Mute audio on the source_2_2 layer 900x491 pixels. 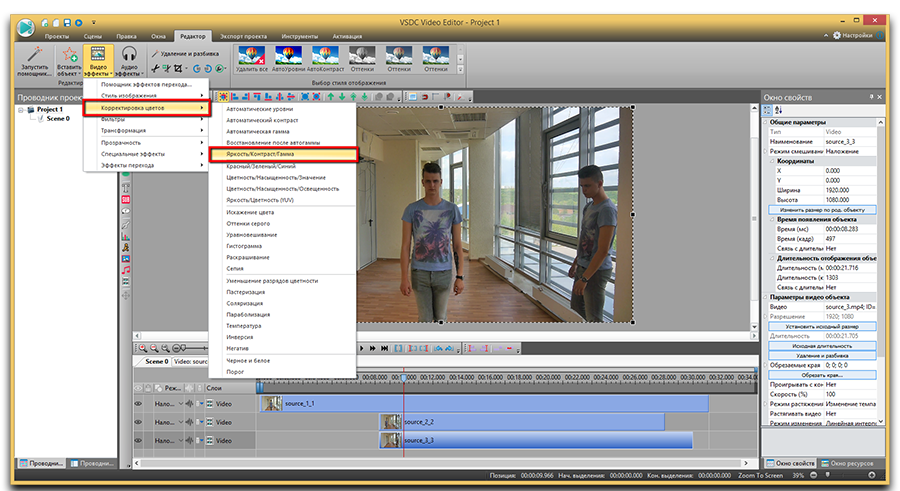(x=189, y=422)
